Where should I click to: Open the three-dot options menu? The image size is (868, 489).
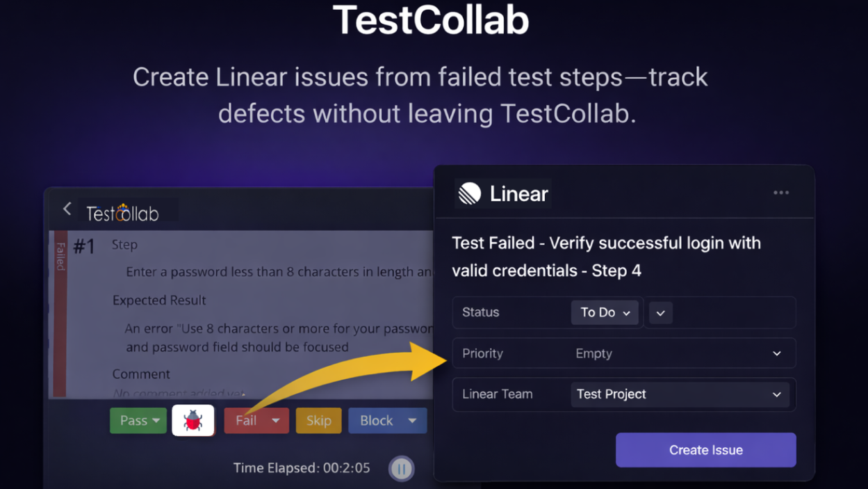pos(780,193)
